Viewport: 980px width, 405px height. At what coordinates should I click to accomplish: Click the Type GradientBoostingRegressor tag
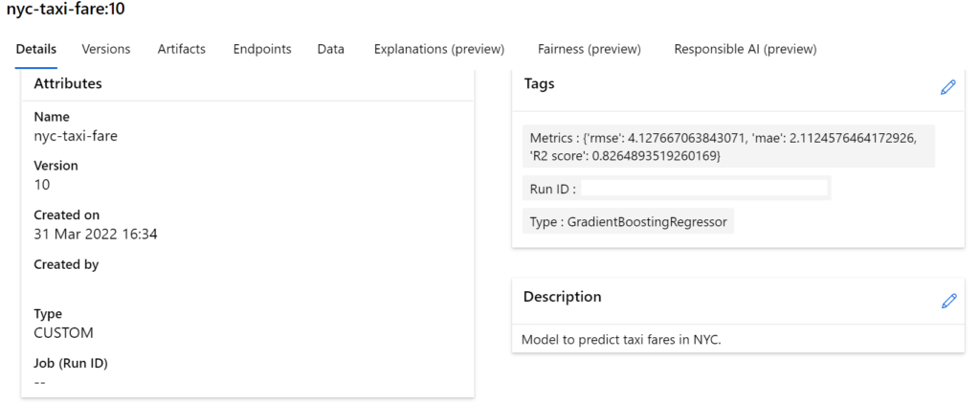click(628, 222)
